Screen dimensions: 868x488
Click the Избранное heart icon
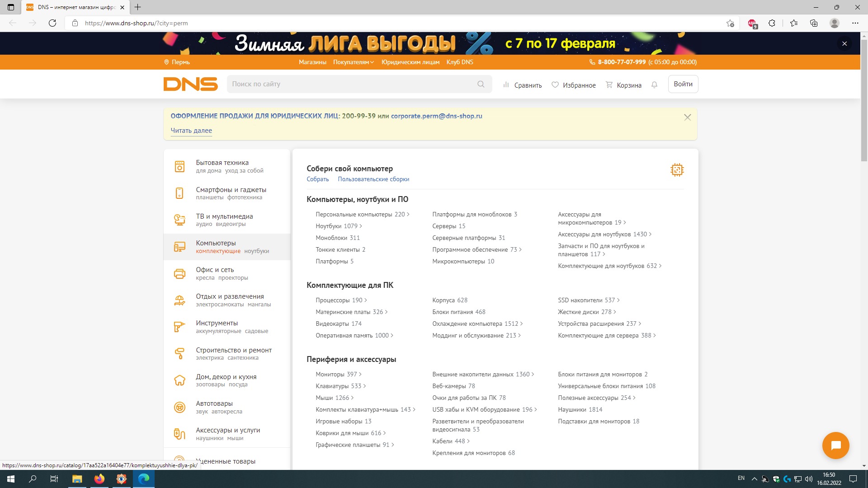555,85
